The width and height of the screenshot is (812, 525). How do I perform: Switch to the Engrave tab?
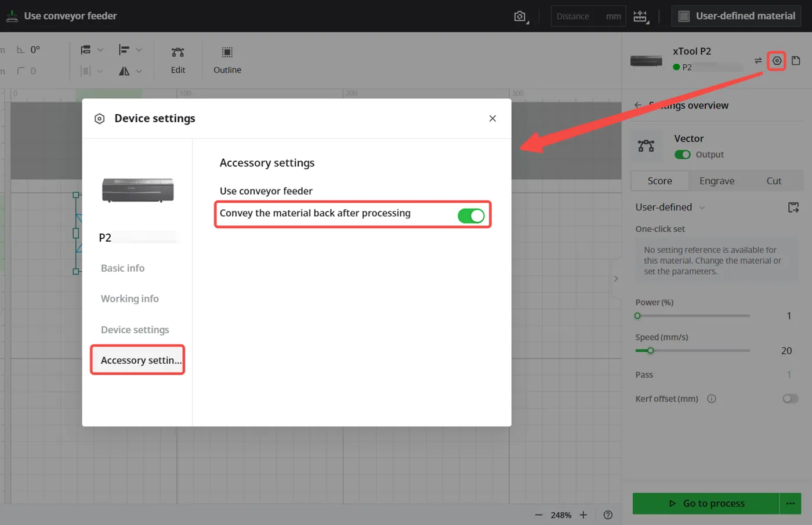[x=717, y=181]
